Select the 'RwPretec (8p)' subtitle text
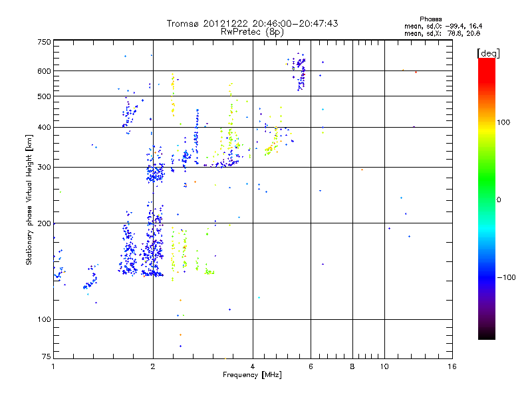This screenshot has width=532, height=399. (252, 32)
